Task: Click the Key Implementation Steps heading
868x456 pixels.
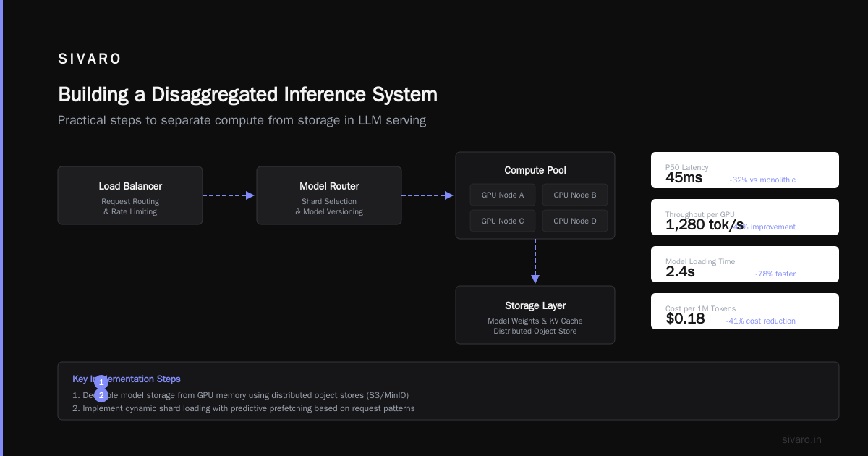Action: [x=127, y=379]
